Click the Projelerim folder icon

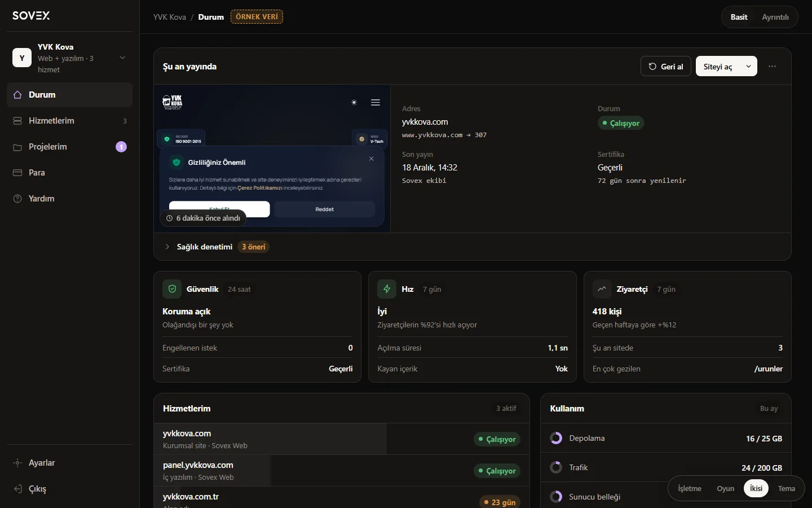click(x=17, y=147)
